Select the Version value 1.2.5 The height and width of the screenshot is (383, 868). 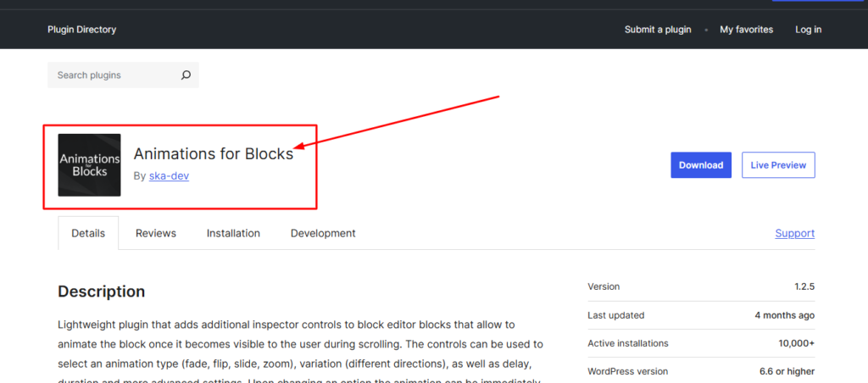point(804,286)
